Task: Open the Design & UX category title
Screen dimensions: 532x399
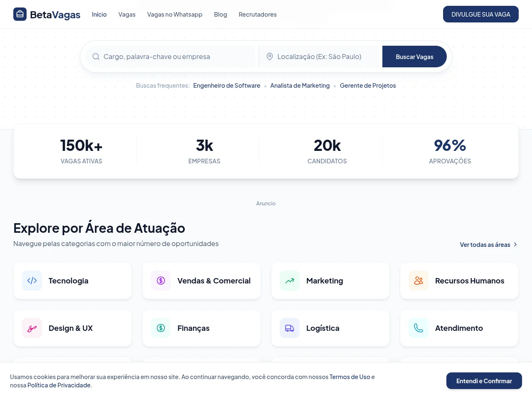Action: 71,328
